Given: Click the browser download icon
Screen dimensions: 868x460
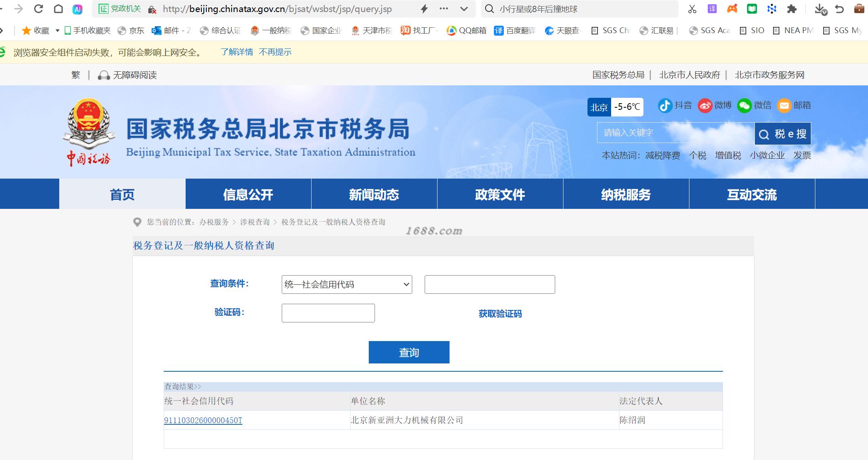Looking at the screenshot, I should [x=819, y=9].
